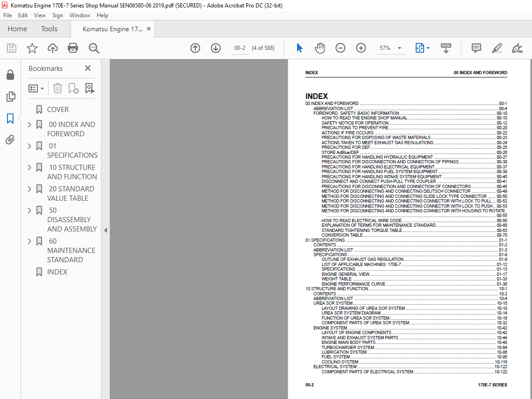Click the scrolling mode keyboard icon

click(x=446, y=48)
